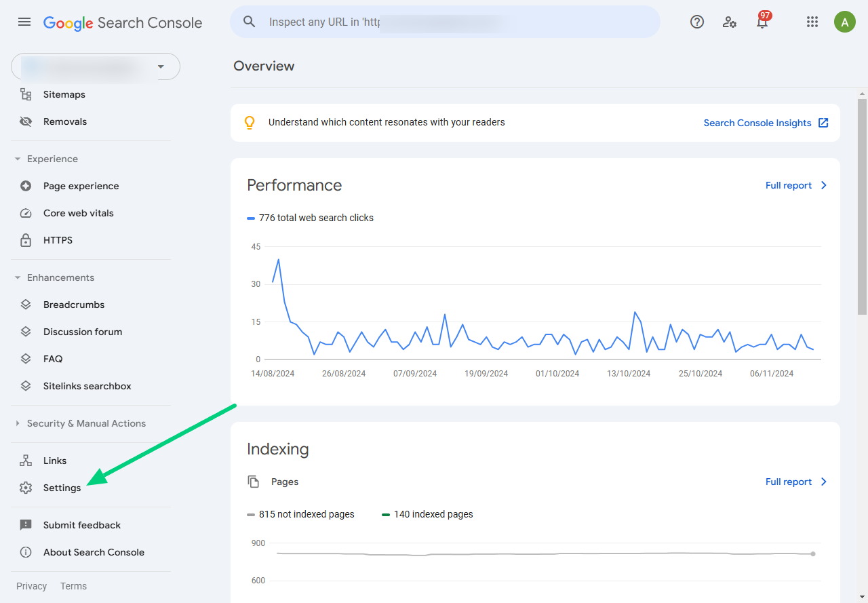Collapse the Experience section
Viewport: 868px width, 603px height.
pyautogui.click(x=18, y=159)
